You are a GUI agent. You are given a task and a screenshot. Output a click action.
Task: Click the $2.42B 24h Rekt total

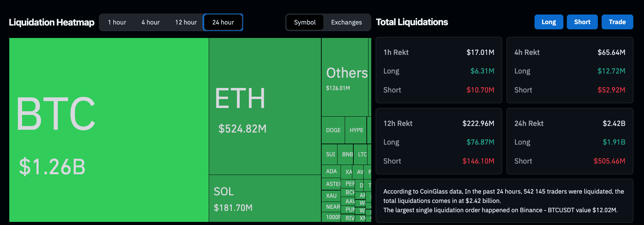[x=614, y=124]
